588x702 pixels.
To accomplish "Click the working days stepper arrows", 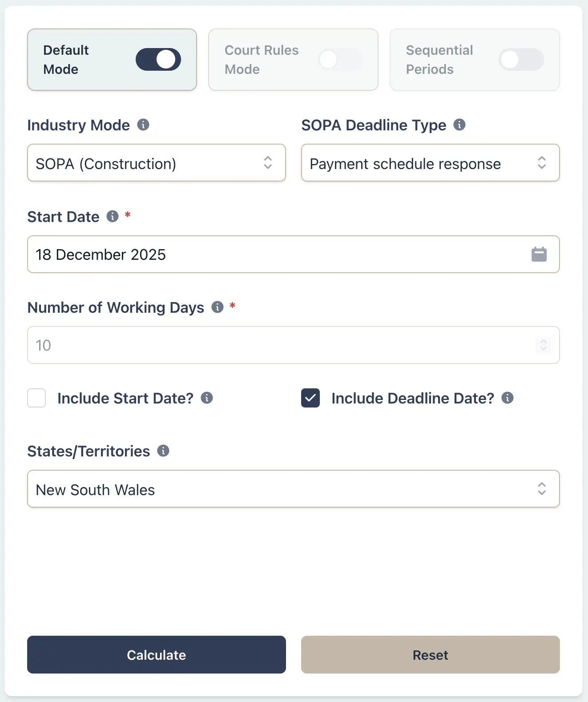I will pyautogui.click(x=543, y=345).
